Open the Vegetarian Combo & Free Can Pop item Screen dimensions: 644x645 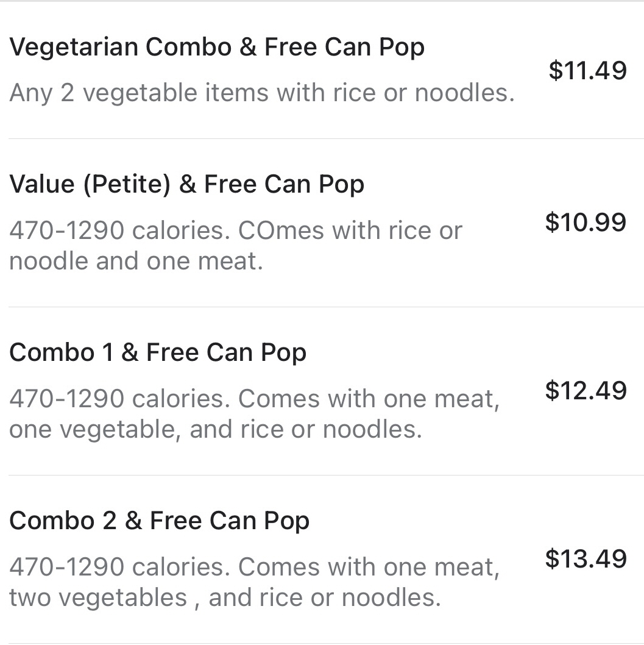(x=216, y=48)
